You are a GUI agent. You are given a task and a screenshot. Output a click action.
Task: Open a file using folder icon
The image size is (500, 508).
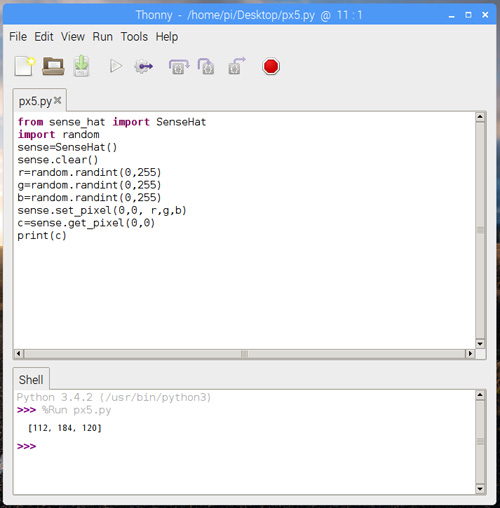pos(53,66)
